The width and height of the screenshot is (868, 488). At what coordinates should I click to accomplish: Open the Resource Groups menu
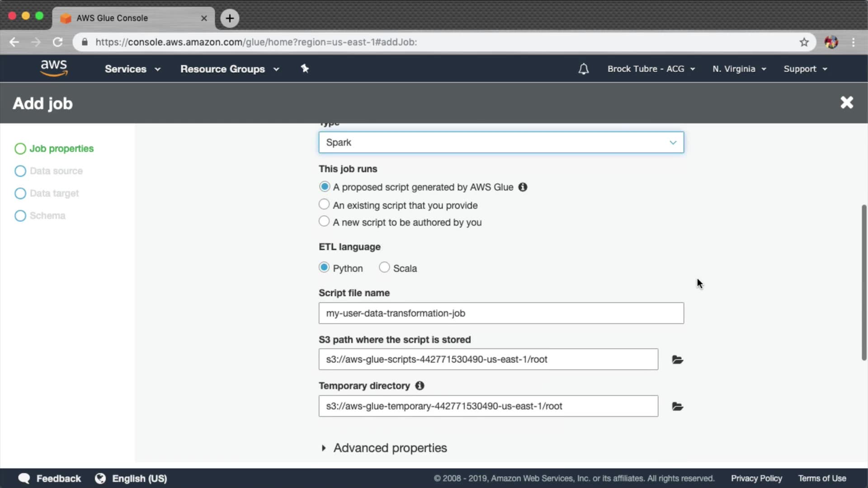[229, 69]
